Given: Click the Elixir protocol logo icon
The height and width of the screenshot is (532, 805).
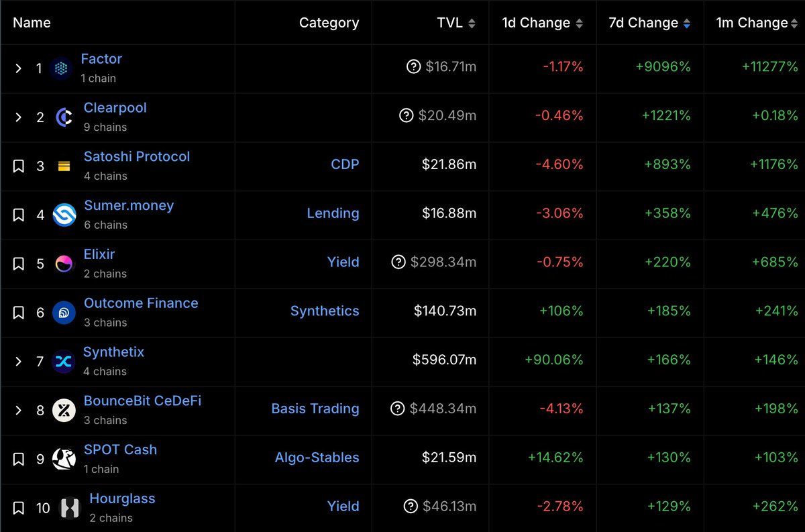Looking at the screenshot, I should [64, 264].
